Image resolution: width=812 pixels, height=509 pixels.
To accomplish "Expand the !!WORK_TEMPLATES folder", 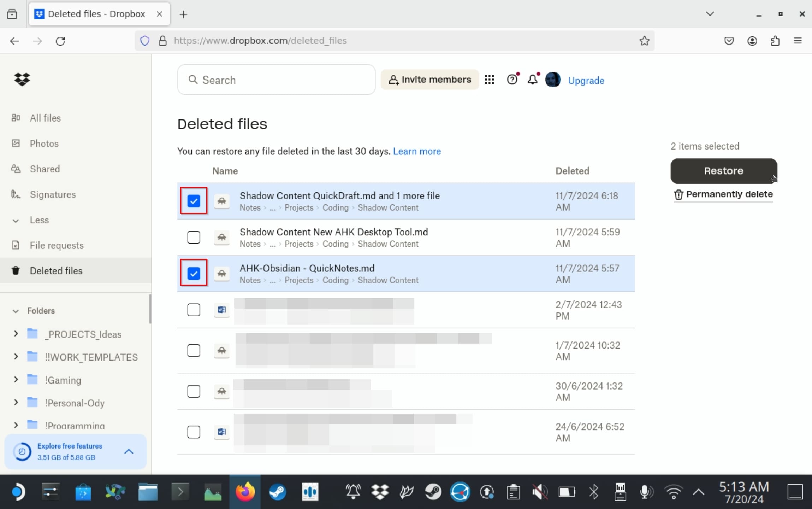I will tap(16, 357).
